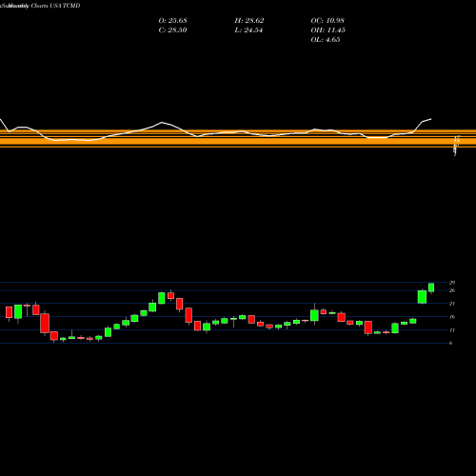Screen dimensions: 476x476
Task: Click the price axis label 6
Action: [x=451, y=343]
